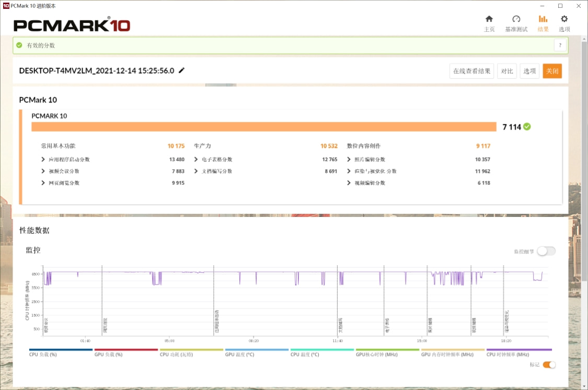Click the 对比 button

506,71
